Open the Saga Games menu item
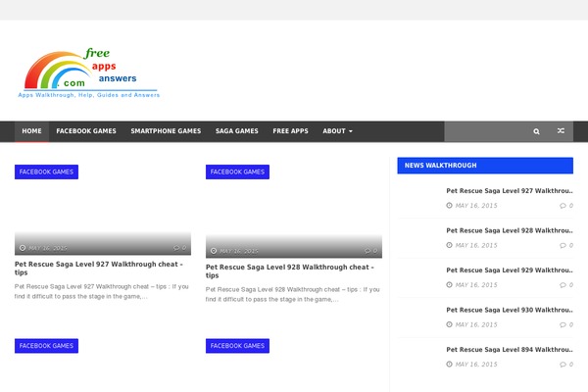Viewport: 588px width, 392px height. (236, 131)
